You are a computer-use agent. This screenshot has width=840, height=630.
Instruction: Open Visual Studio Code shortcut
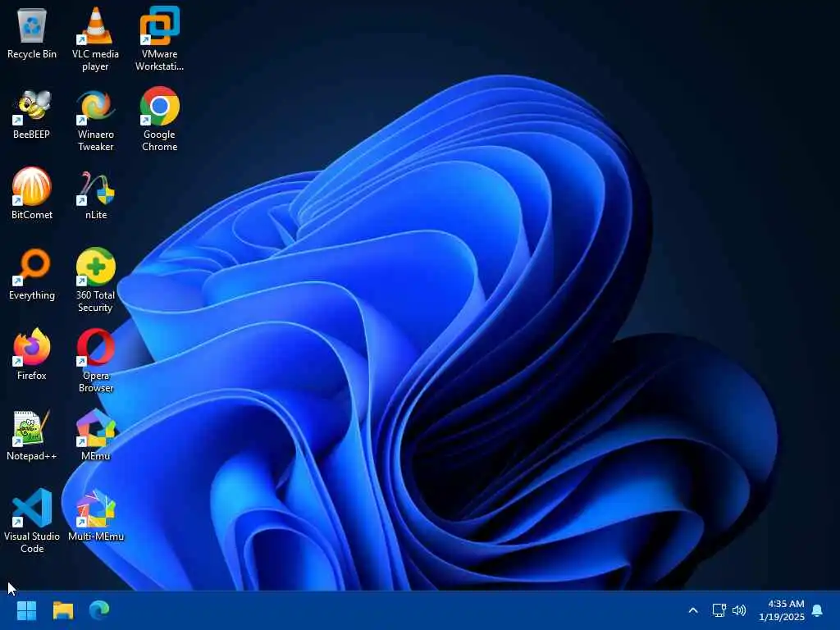click(x=32, y=521)
